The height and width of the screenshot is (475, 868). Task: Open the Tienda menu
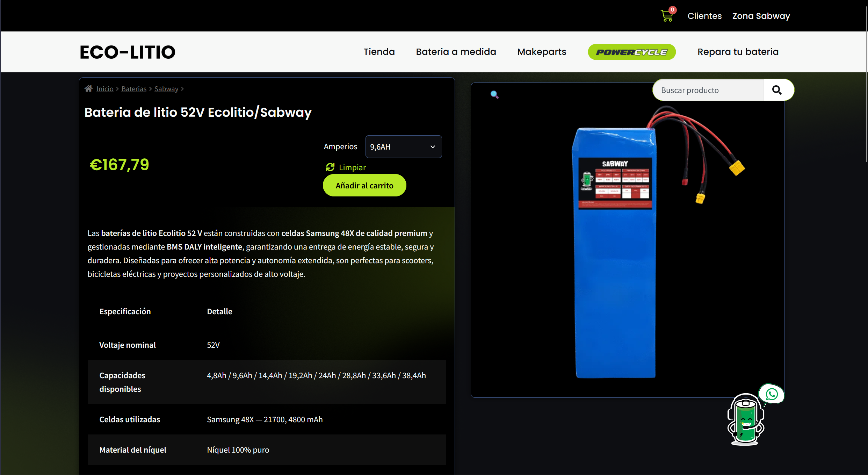(x=379, y=52)
